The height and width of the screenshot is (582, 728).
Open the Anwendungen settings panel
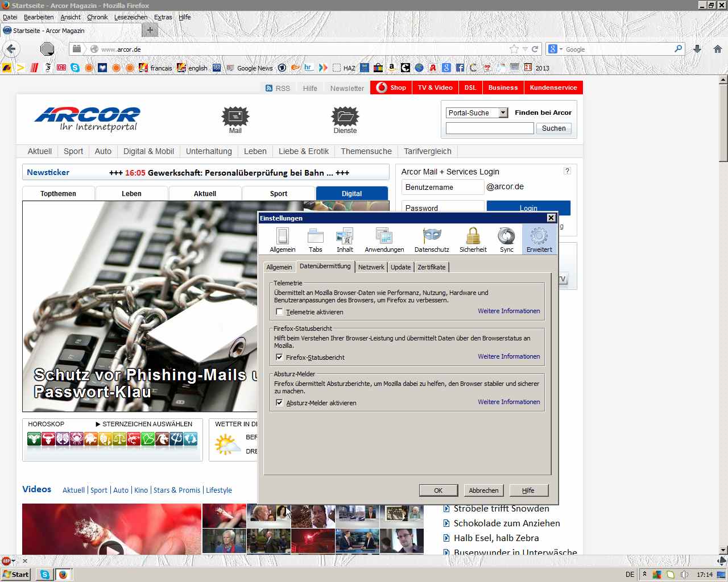pos(384,239)
